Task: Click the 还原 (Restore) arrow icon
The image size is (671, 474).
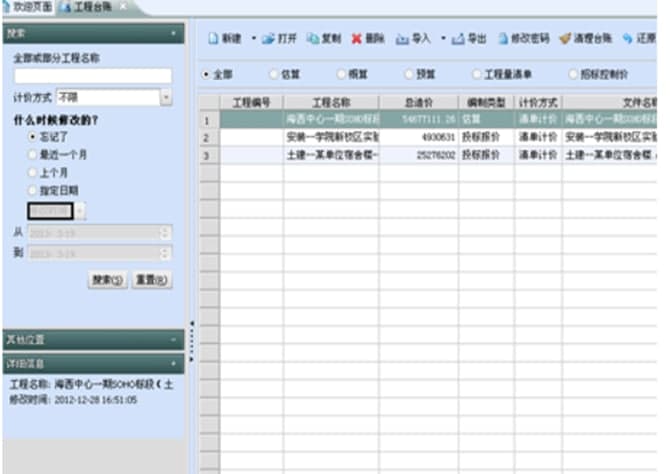Action: point(627,39)
